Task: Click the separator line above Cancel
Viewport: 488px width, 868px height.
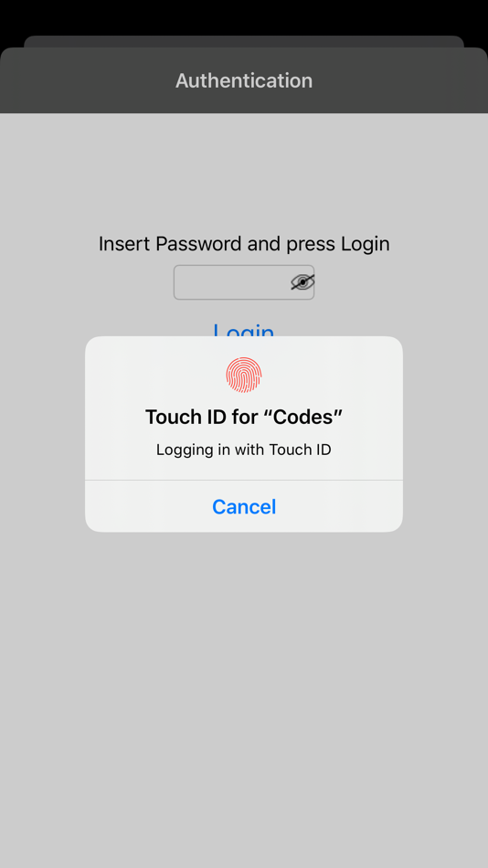Action: pyautogui.click(x=244, y=480)
